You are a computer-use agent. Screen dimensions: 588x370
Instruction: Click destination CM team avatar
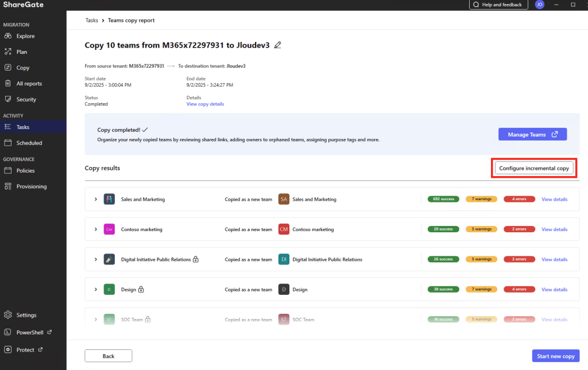pos(284,229)
